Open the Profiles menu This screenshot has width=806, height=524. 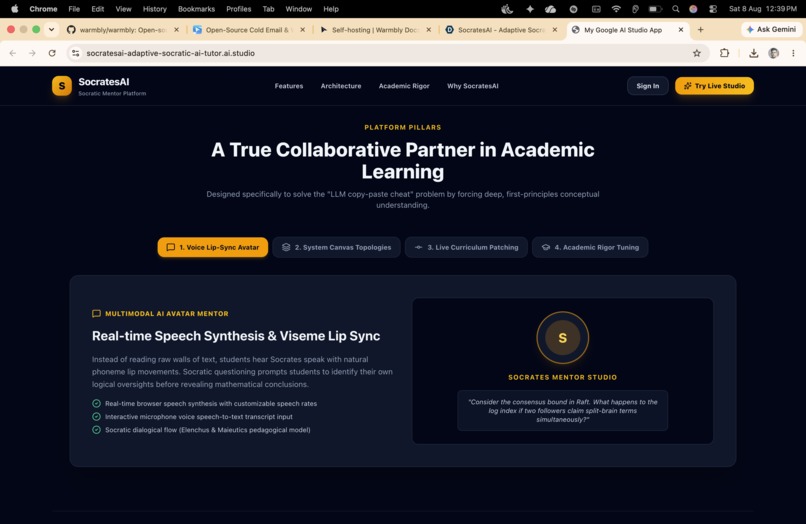(x=239, y=9)
